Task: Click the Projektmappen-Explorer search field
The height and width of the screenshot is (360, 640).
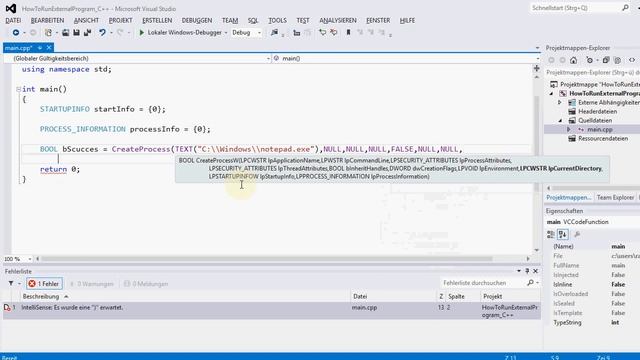Action: click(593, 73)
